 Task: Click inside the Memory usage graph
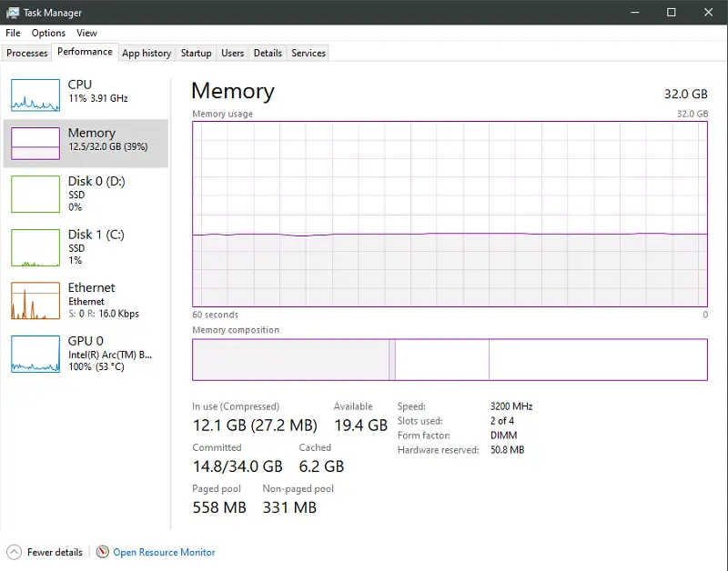pyautogui.click(x=449, y=214)
